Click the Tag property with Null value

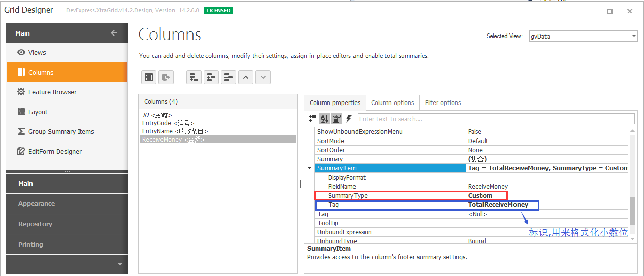pos(472,214)
